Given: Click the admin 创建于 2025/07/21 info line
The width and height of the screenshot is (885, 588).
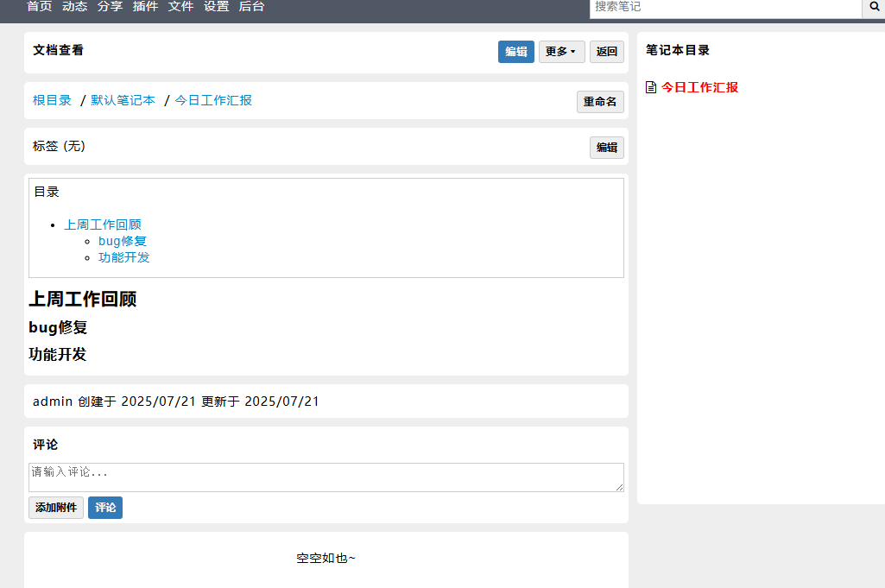Looking at the screenshot, I should coord(176,401).
